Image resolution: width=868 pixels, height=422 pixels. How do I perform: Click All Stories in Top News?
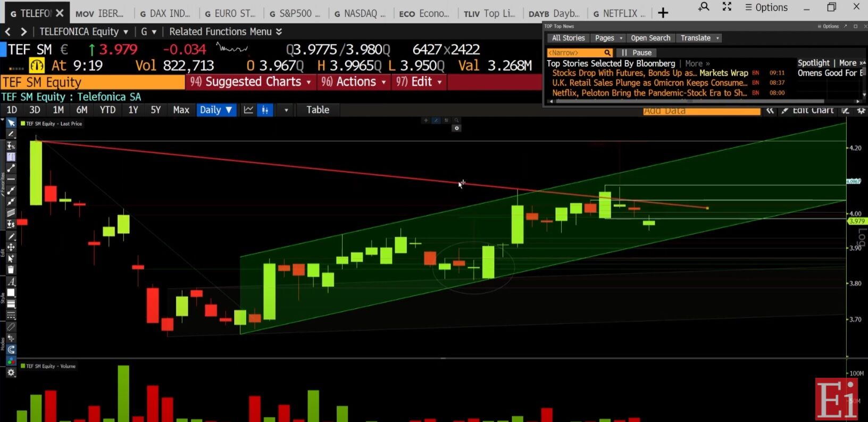click(x=568, y=38)
